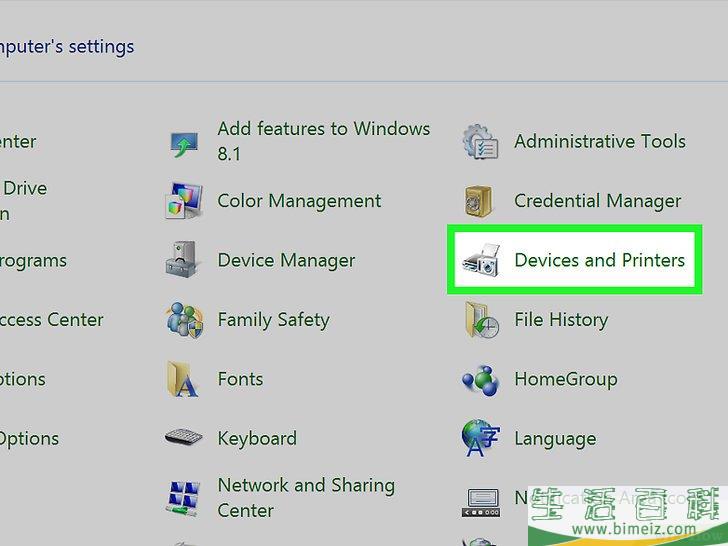
Task: Click the HomeGroup spheres icon
Action: [x=481, y=380]
